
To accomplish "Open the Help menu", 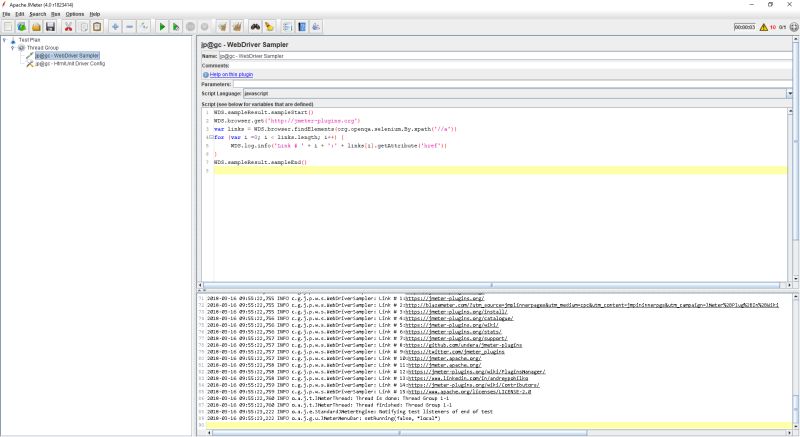I will 95,14.
